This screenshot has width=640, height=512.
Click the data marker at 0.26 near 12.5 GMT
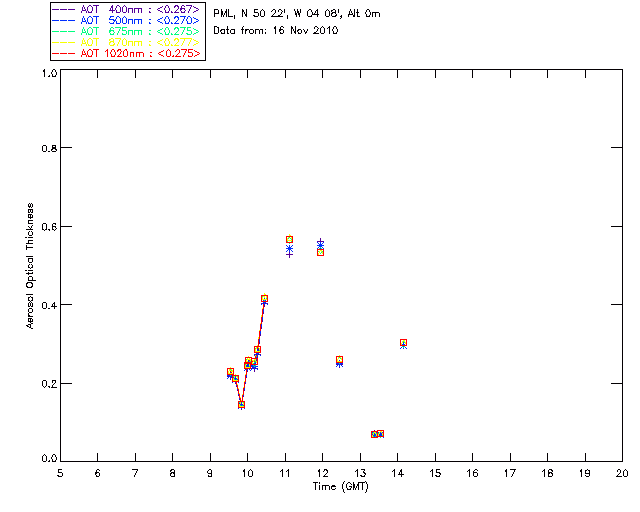pos(339,360)
